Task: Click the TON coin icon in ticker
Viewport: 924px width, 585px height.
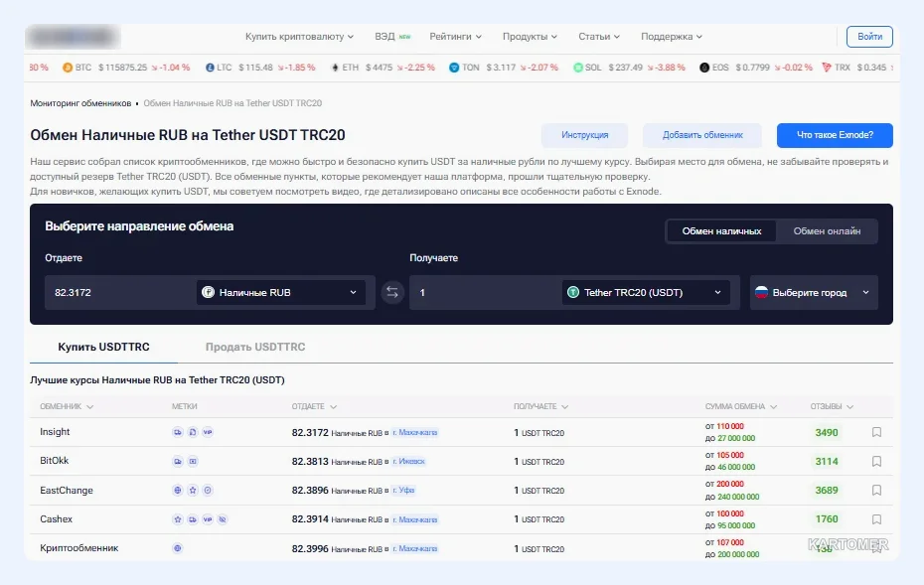Action: [454, 68]
